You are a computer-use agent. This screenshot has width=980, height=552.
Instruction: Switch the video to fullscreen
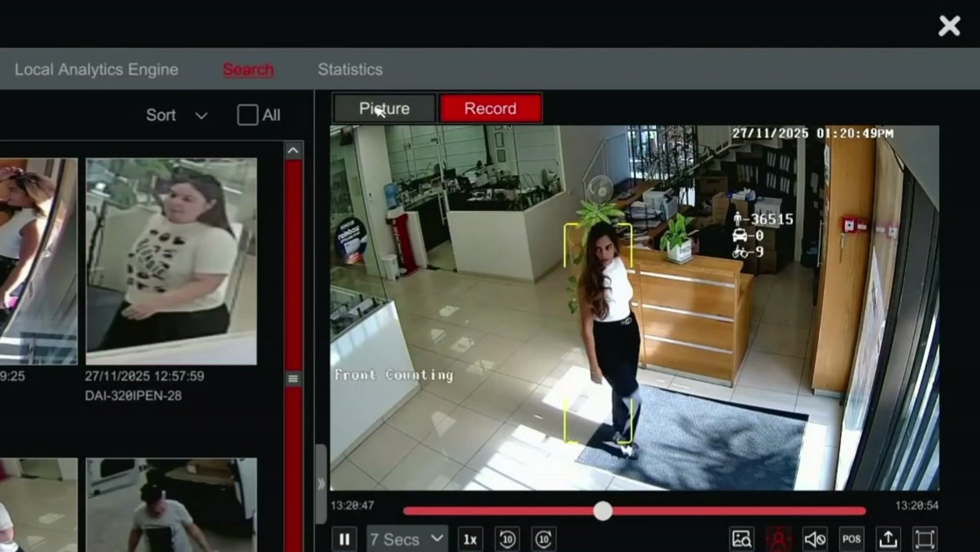pyautogui.click(x=925, y=539)
